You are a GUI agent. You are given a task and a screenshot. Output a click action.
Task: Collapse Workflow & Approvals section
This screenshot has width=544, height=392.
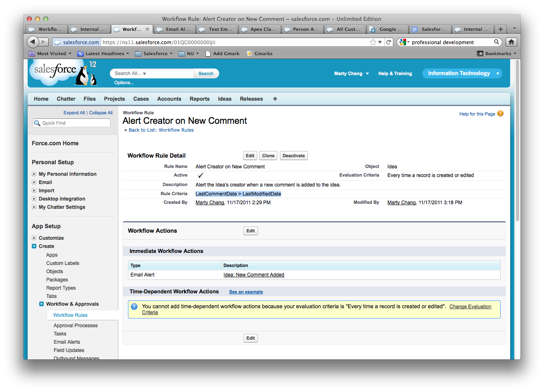[41, 304]
